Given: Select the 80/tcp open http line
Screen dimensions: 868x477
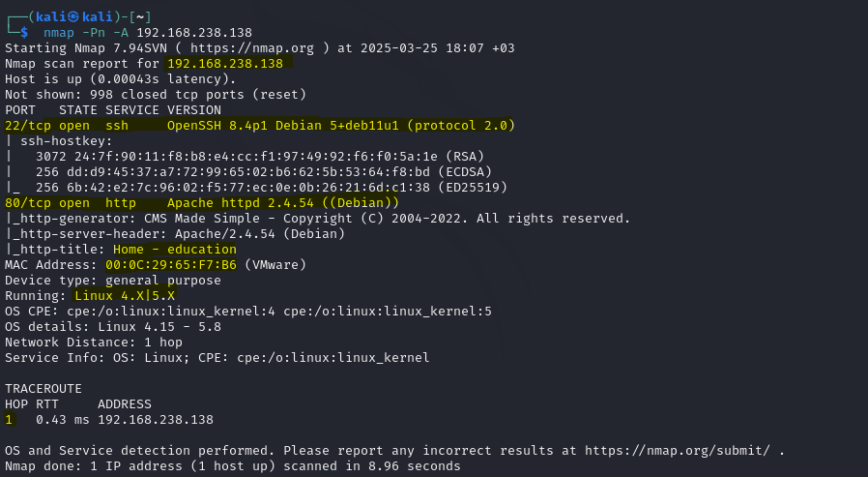Looking at the screenshot, I should [x=202, y=203].
